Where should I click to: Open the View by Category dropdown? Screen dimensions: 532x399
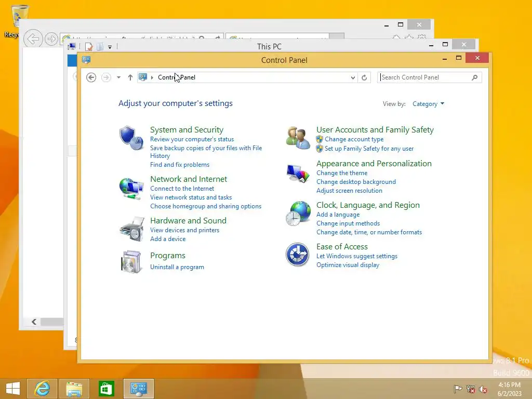coord(428,104)
